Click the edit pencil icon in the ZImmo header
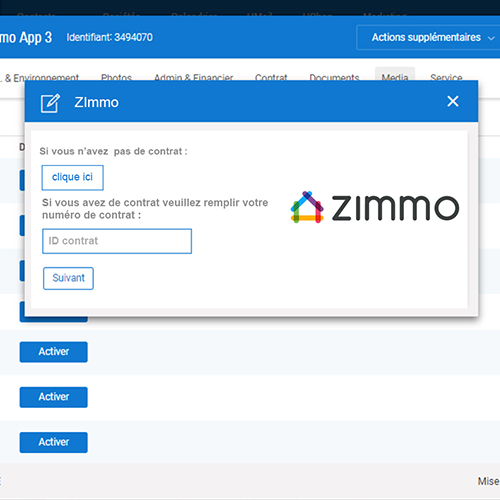This screenshot has height=500, width=500. point(50,103)
